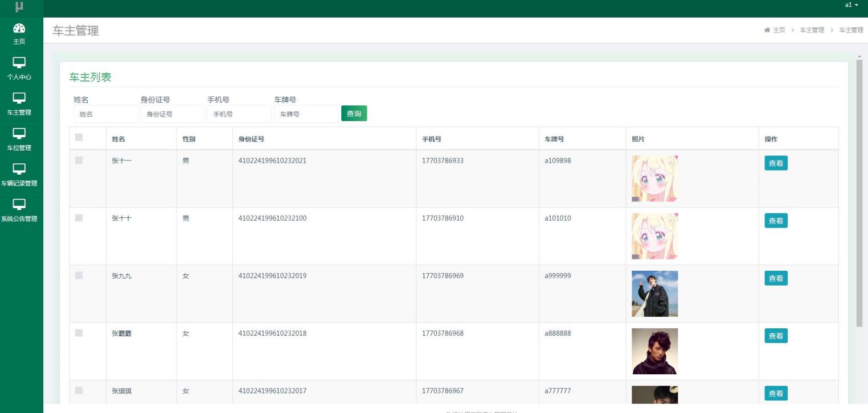Open photo thumbnail of 张十十

(x=655, y=236)
